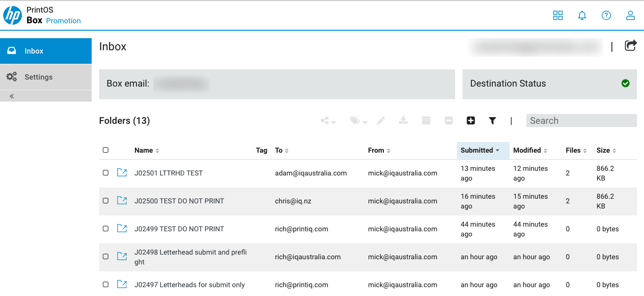Open folder icon for J02499 TEST DO NOT PRINT

[122, 229]
